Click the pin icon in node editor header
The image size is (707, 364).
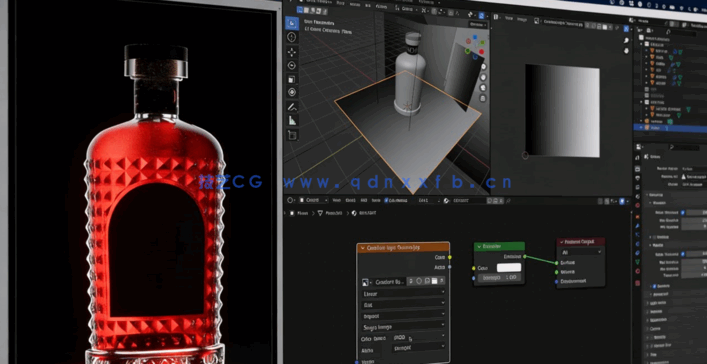coord(508,200)
